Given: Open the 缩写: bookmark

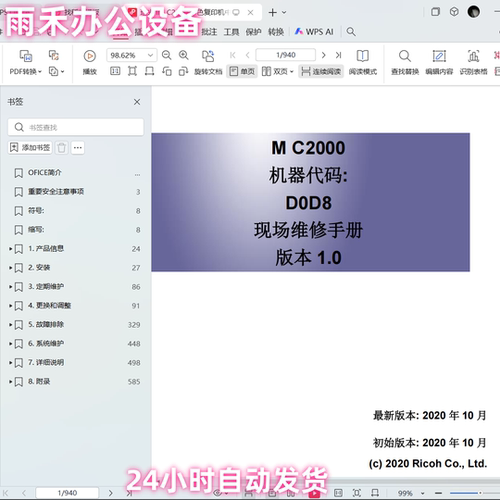Looking at the screenshot, I should [36, 230].
